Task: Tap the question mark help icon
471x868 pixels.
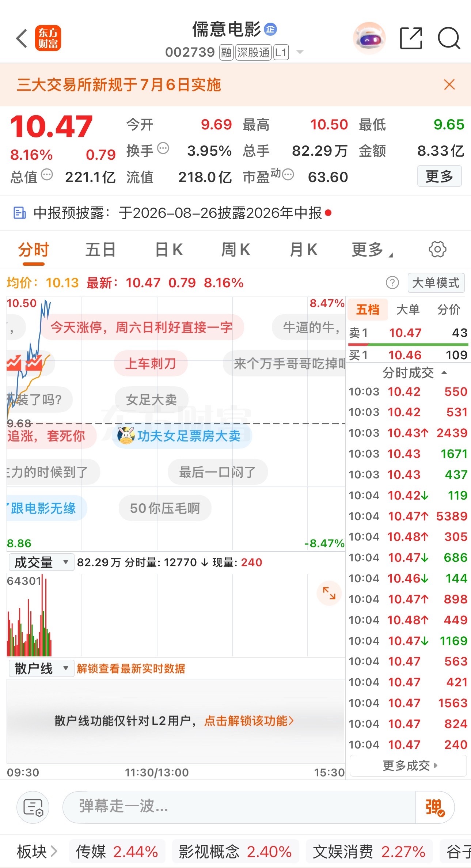Action: click(392, 283)
